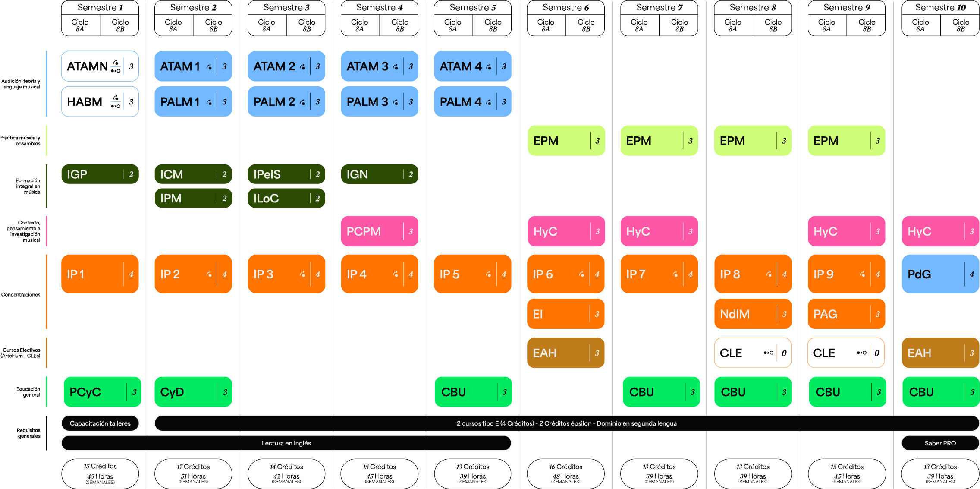This screenshot has height=489, width=980.
Task: Click the small icon on ATAM 2
Action: pos(302,67)
